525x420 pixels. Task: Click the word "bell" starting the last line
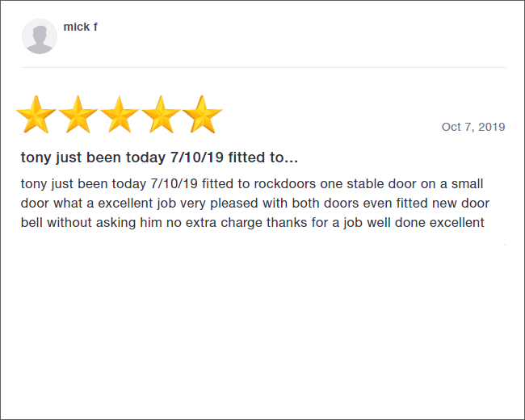coord(32,223)
